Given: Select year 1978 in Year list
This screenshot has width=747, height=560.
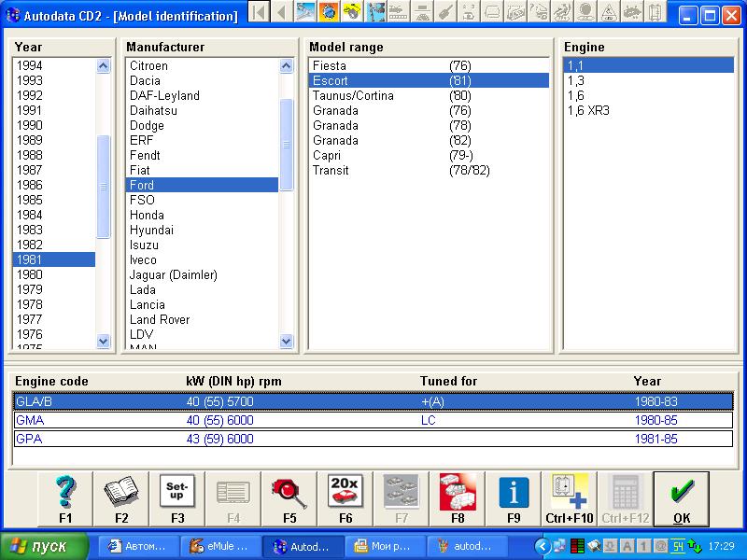Looking at the screenshot, I should [x=54, y=304].
